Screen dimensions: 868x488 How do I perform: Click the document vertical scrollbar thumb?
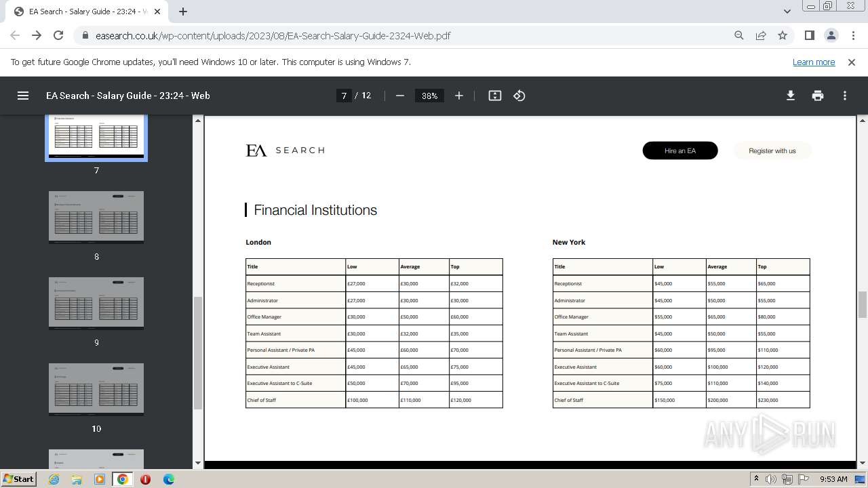863,304
